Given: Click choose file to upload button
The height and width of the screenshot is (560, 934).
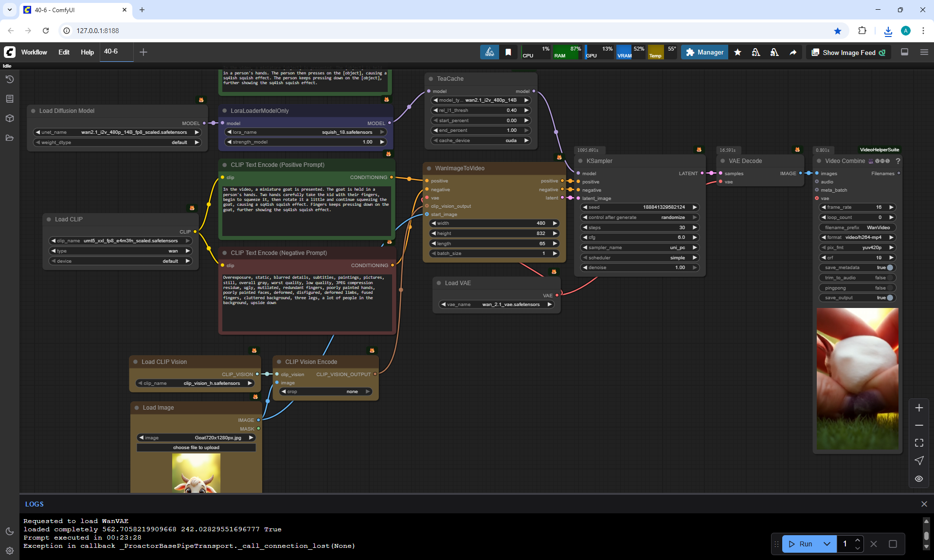Looking at the screenshot, I should click(196, 448).
